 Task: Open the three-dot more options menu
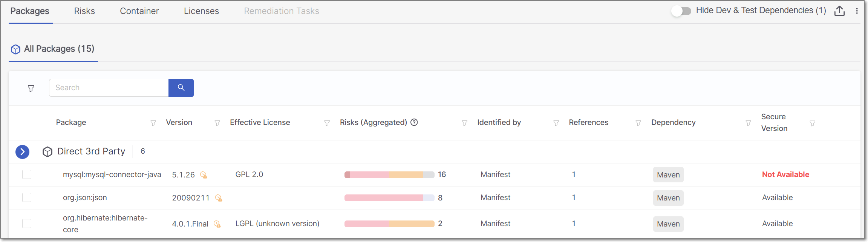(x=857, y=11)
